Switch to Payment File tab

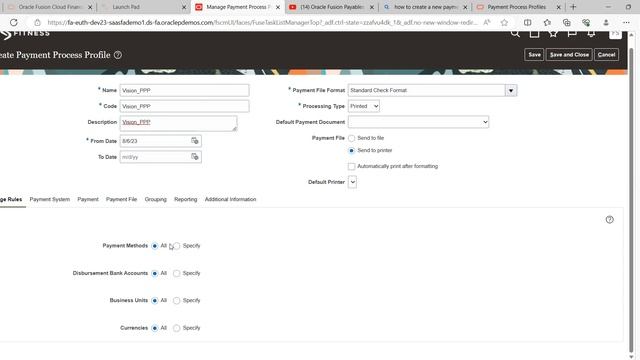tap(121, 199)
